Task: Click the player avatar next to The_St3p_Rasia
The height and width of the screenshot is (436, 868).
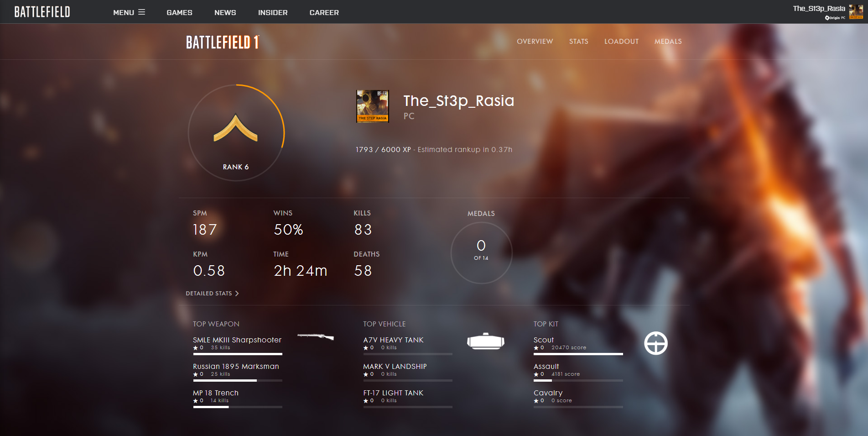Action: pos(373,106)
